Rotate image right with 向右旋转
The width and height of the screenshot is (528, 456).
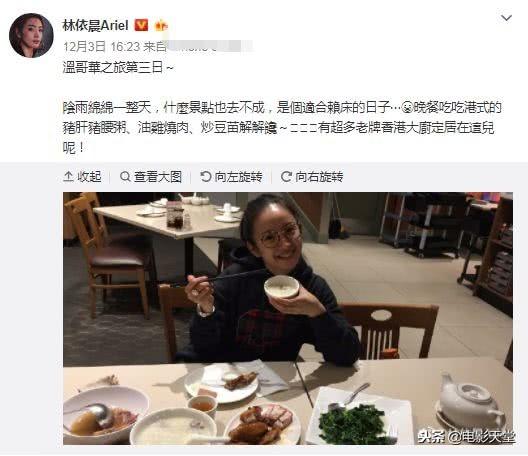(312, 176)
